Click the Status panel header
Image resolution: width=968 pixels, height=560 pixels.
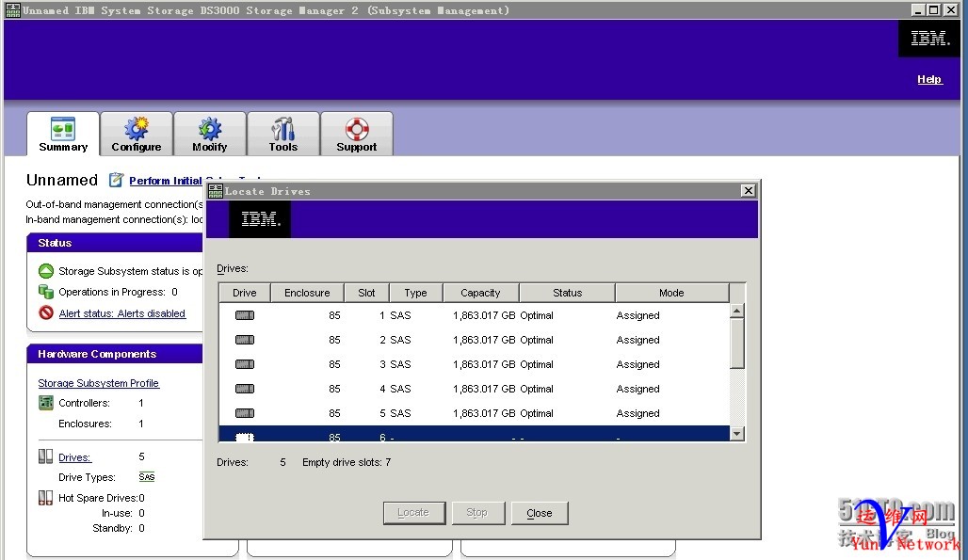[x=115, y=243]
